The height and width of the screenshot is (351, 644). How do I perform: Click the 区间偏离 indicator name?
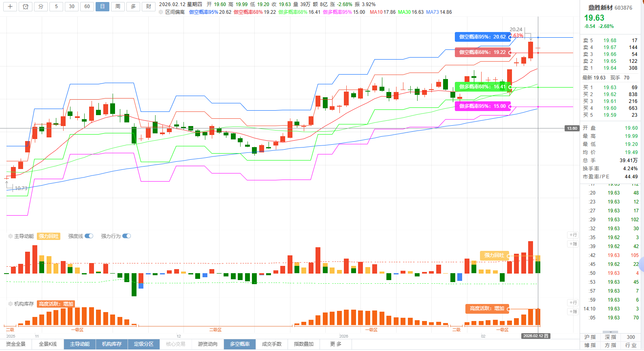(x=175, y=12)
